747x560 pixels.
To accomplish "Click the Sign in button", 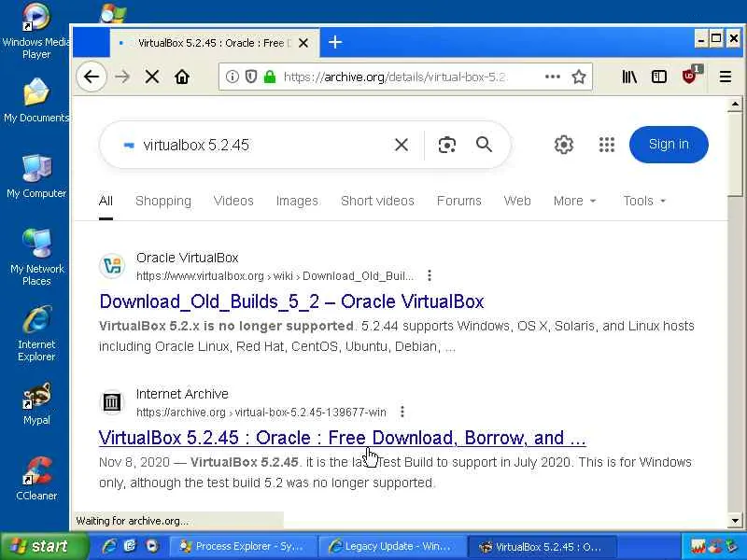I will [669, 145].
